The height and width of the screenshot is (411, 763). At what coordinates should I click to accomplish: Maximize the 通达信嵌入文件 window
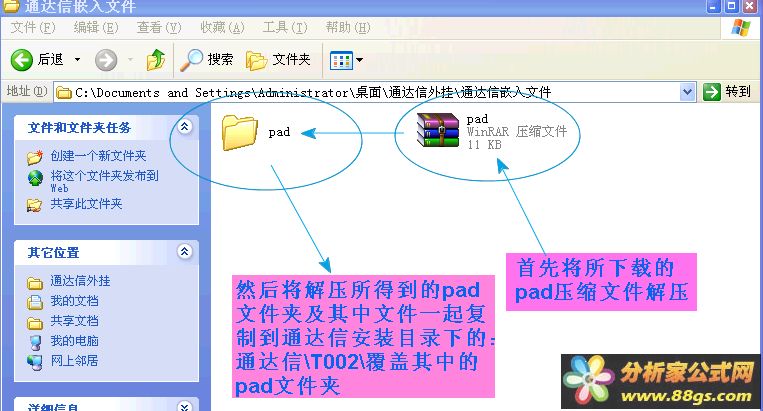pyautogui.click(x=731, y=6)
